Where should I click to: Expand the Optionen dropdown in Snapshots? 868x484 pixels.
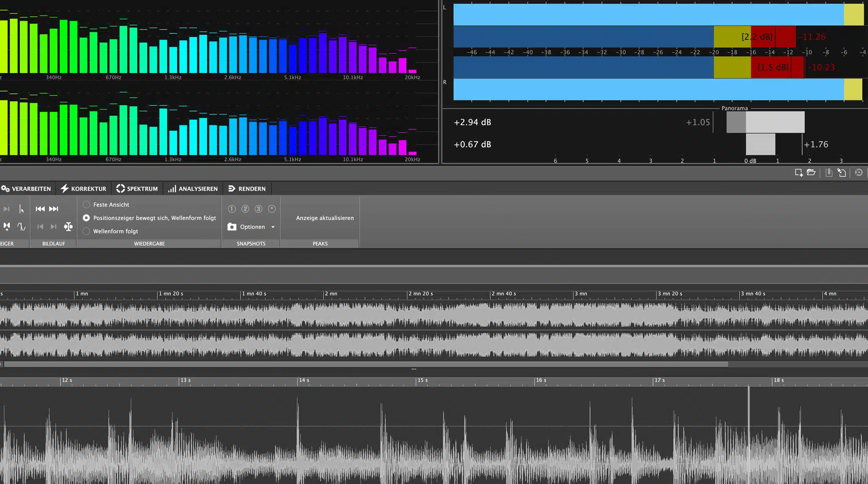coord(273,227)
